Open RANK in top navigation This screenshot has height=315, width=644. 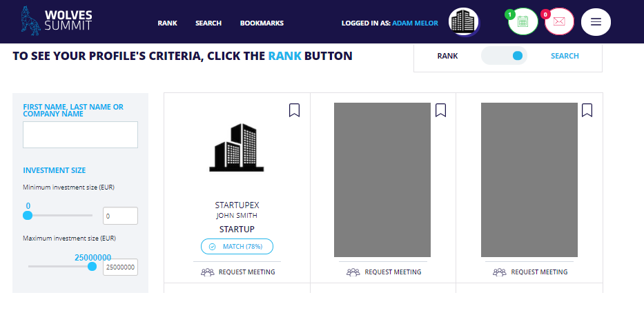coord(167,23)
